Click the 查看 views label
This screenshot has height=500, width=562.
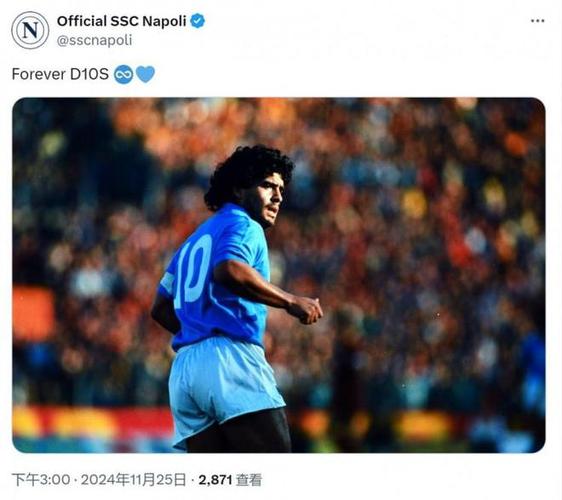click(x=249, y=480)
